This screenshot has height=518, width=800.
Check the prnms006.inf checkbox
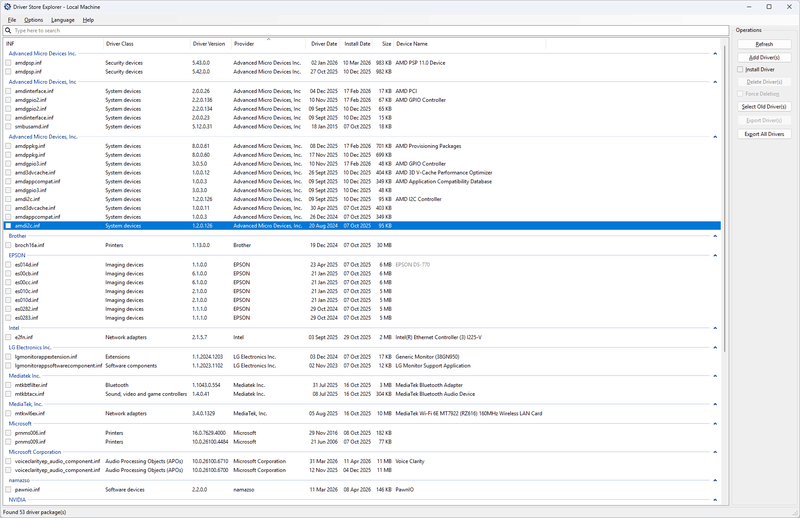[x=8, y=433]
